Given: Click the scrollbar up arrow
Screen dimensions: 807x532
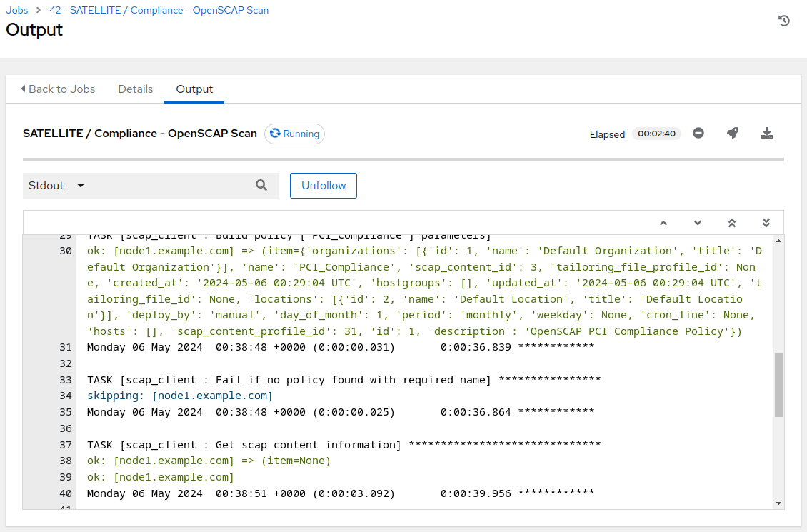Looking at the screenshot, I should 778,241.
